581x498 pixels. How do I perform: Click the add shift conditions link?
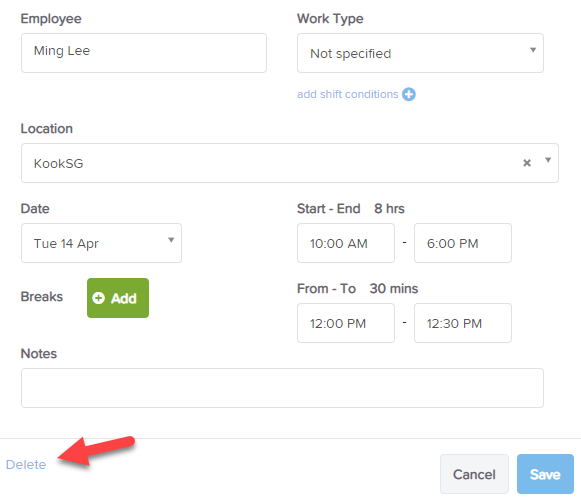tap(348, 94)
